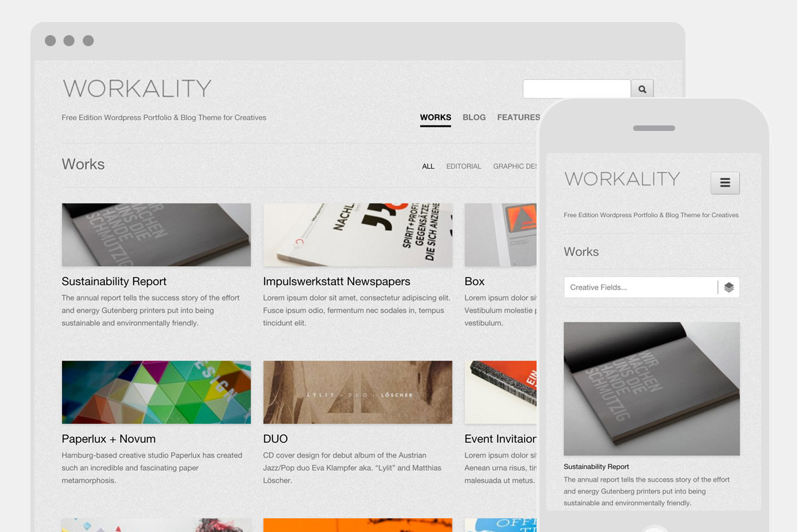Click the layers icon in Creative Fields
Viewport: 800px width, 532px height.
tap(728, 287)
